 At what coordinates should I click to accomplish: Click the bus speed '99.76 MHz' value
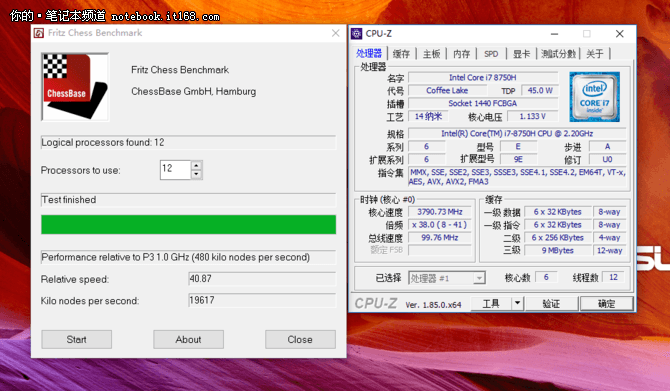tap(440, 237)
